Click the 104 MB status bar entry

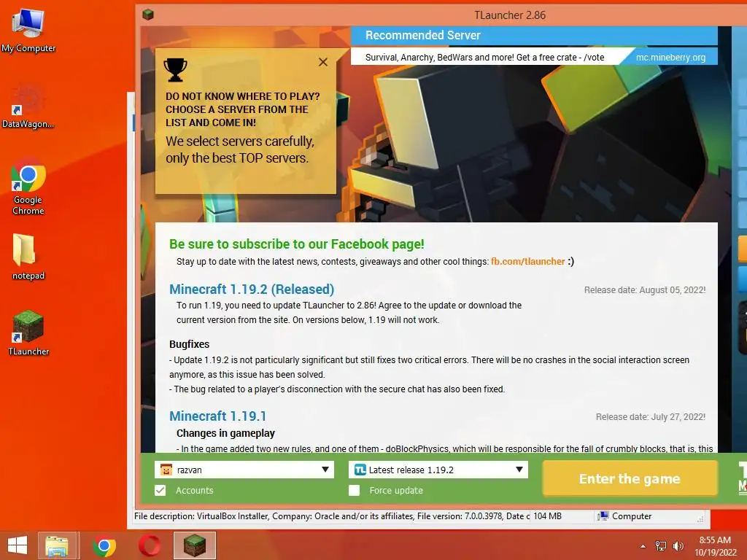click(547, 516)
